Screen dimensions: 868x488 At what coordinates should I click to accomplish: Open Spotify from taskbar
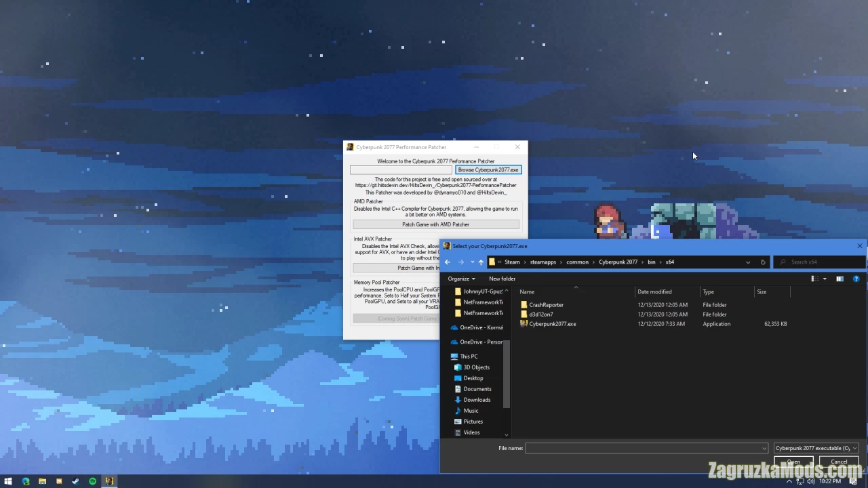(92, 481)
